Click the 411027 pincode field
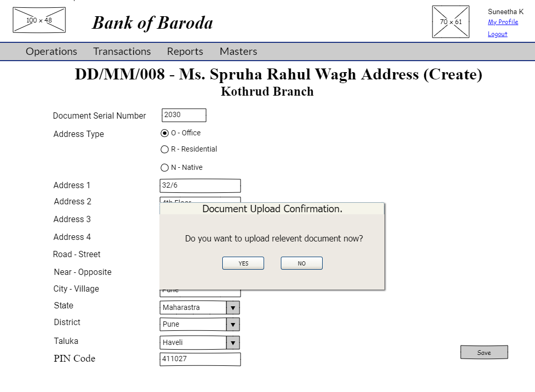Image resolution: width=535 pixels, height=392 pixels. pyautogui.click(x=200, y=359)
